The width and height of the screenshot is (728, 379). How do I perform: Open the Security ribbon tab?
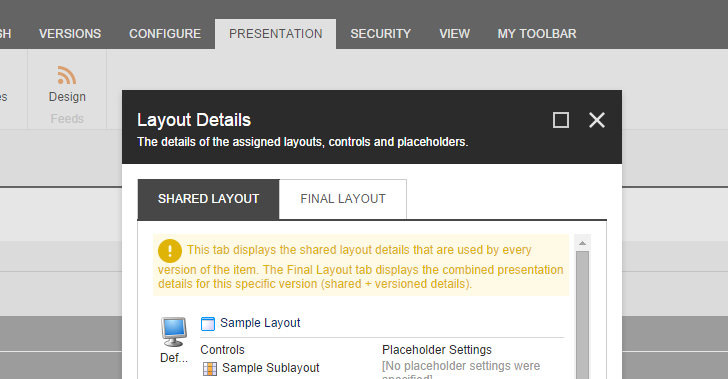pos(380,34)
